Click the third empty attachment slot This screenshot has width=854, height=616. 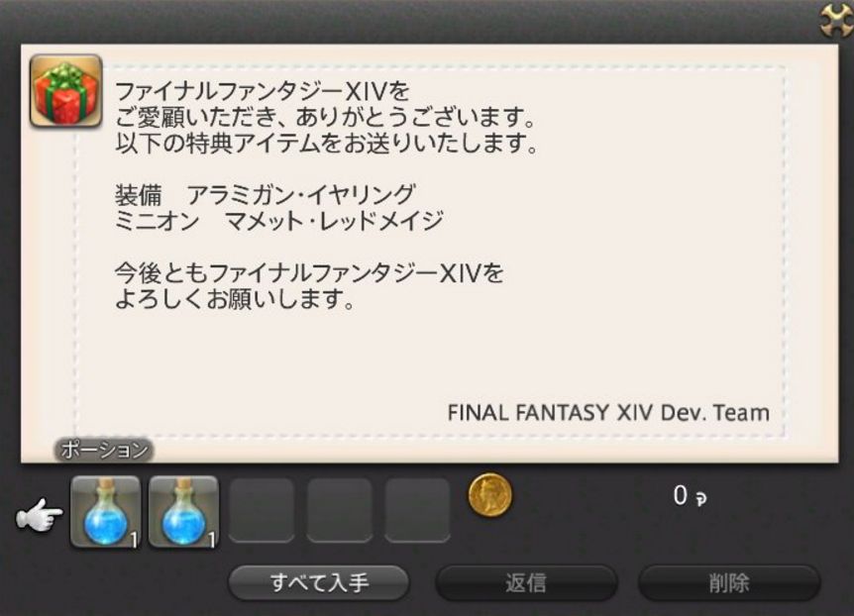coord(262,510)
